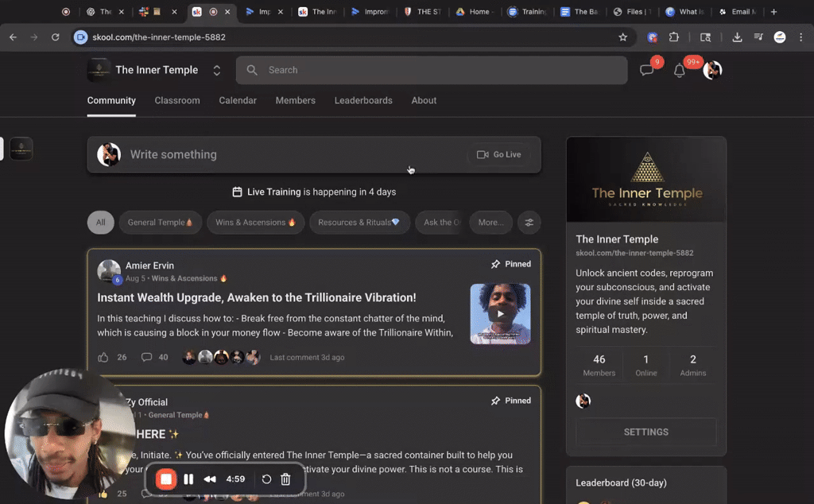Screen dimensions: 814x504
Task: Select the All category filter
Action: [x=101, y=223]
